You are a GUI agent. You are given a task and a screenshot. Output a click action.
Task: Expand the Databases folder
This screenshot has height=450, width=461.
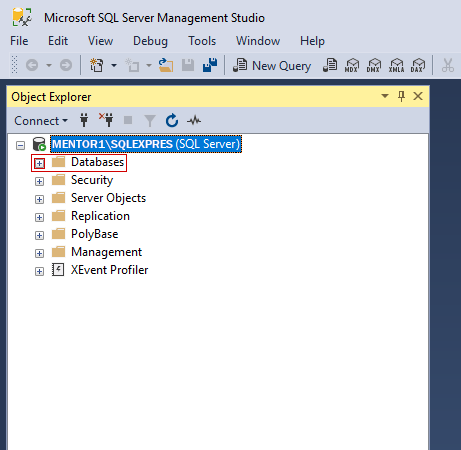(x=39, y=163)
